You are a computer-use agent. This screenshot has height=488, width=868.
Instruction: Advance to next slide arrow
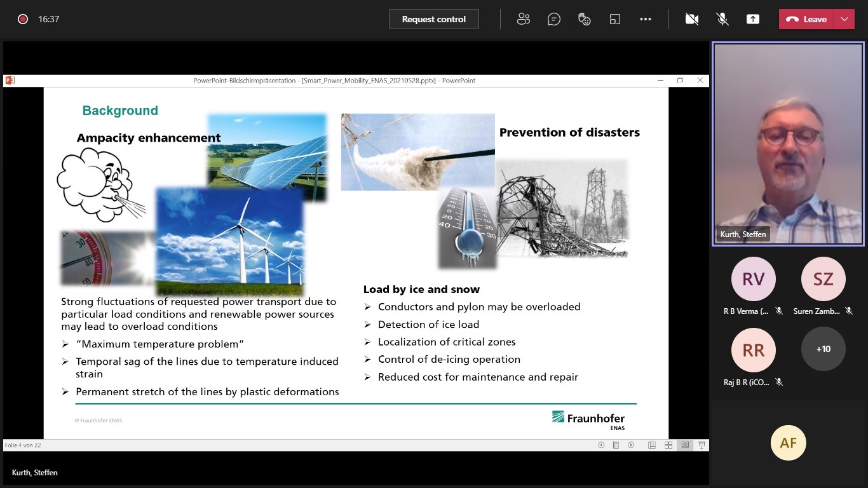[x=631, y=445]
